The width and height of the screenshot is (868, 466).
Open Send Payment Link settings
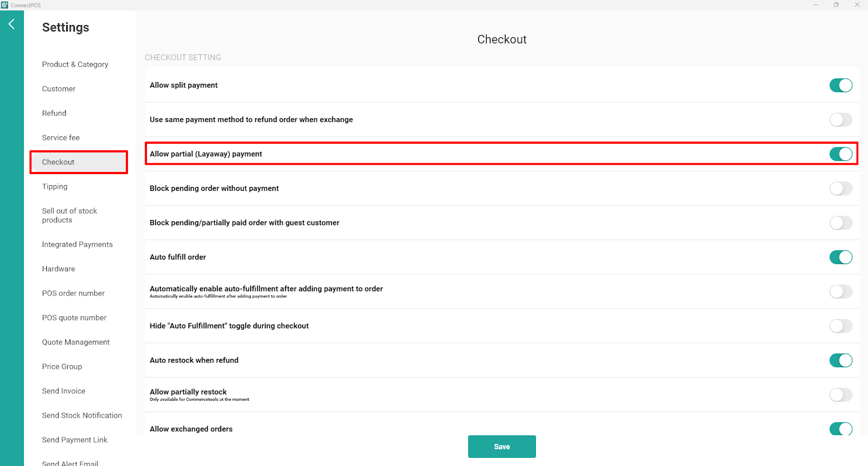click(75, 440)
